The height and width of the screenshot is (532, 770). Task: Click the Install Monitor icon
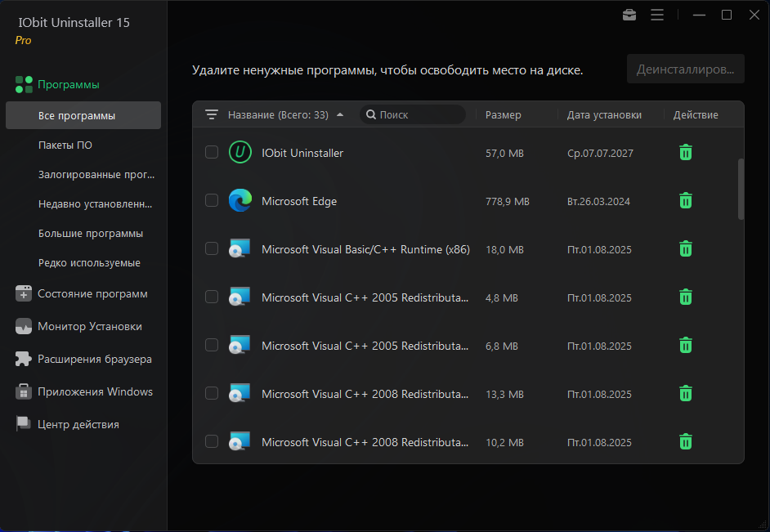[x=24, y=326]
